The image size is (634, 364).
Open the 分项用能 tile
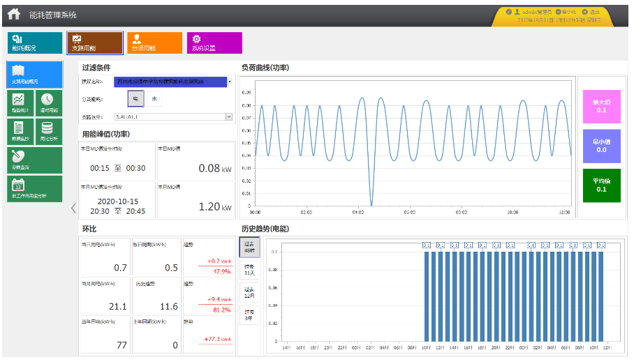point(154,43)
